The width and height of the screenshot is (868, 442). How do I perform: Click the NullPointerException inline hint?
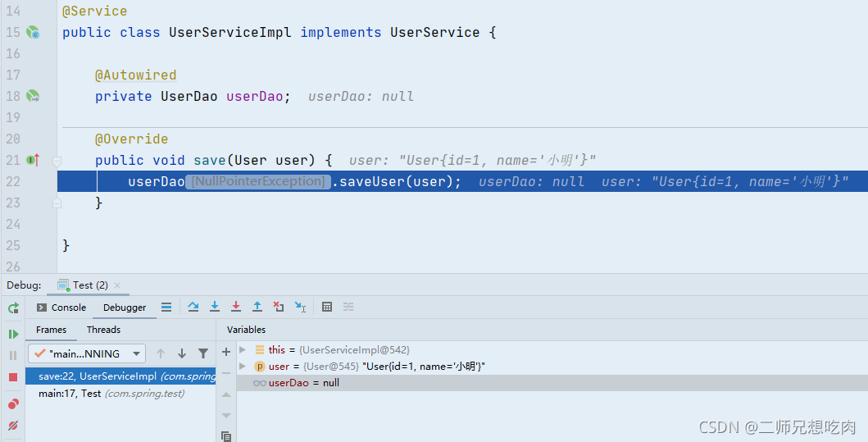(258, 181)
